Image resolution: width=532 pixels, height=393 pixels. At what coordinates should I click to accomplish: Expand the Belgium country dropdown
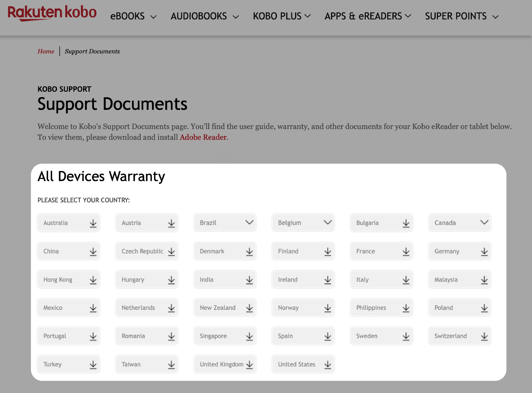point(327,223)
